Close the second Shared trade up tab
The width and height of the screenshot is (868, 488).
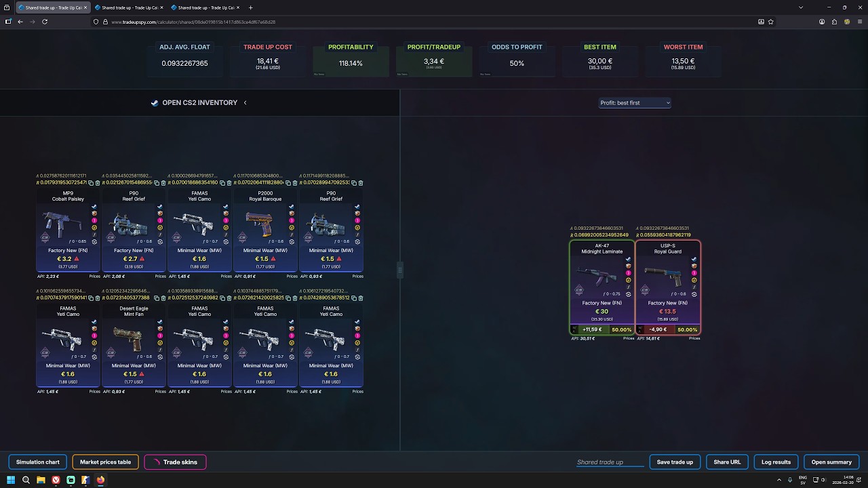[x=161, y=7]
